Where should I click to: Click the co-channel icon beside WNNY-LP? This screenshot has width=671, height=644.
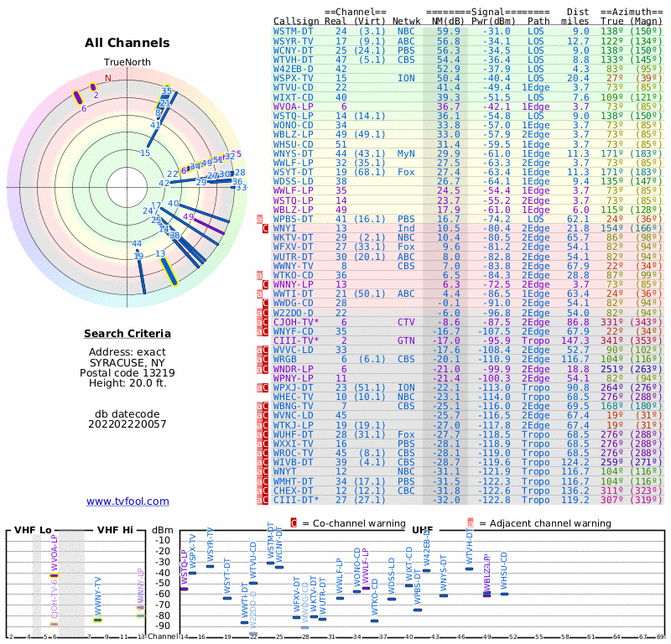(265, 284)
